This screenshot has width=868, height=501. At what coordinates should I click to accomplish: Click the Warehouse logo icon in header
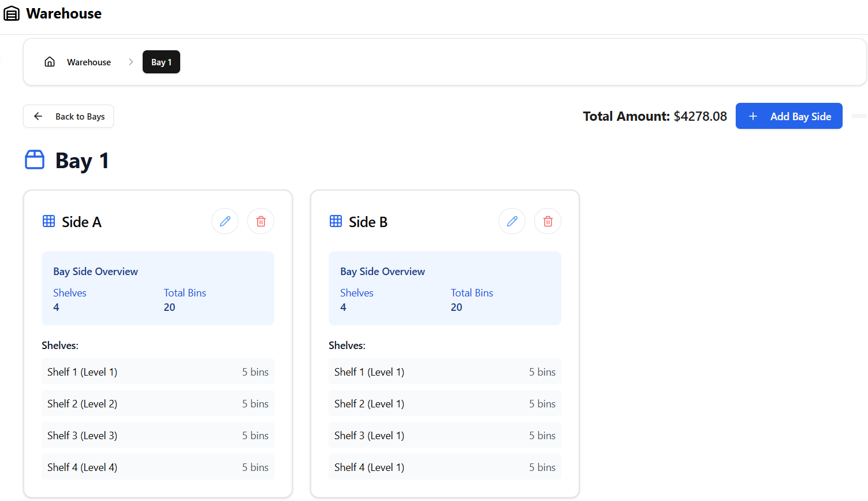[x=12, y=14]
